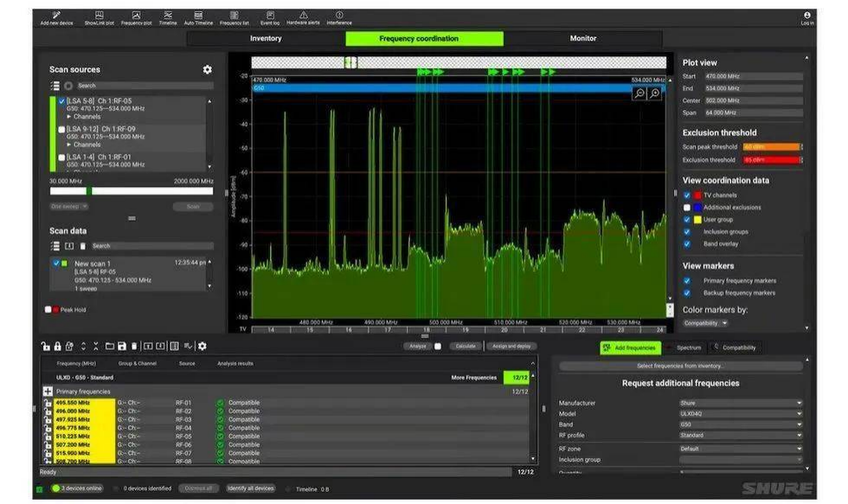Image resolution: width=848 pixels, height=504 pixels.
Task: Open the Auto Timeline tool
Action: (198, 18)
